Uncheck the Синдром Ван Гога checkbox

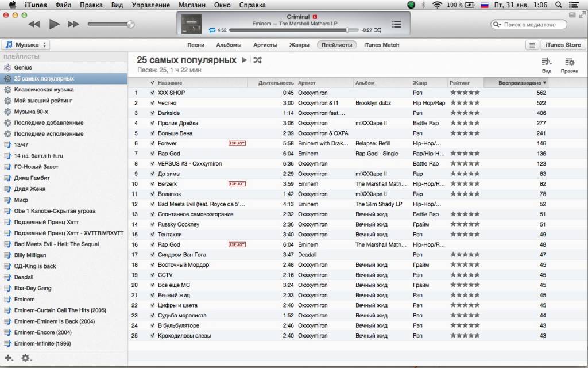152,255
